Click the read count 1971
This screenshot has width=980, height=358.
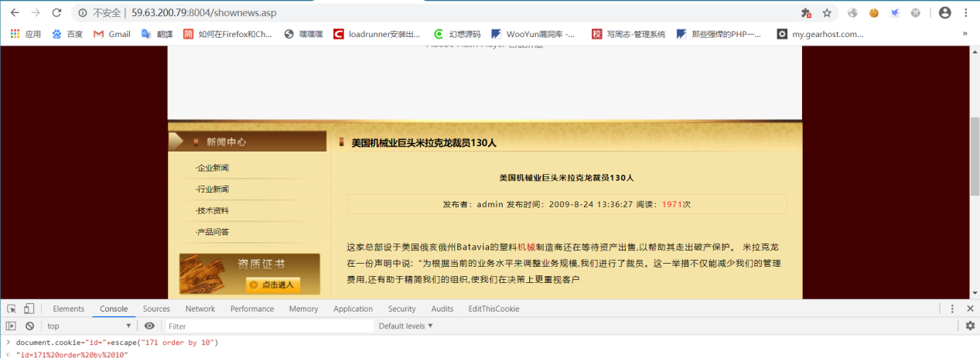671,204
